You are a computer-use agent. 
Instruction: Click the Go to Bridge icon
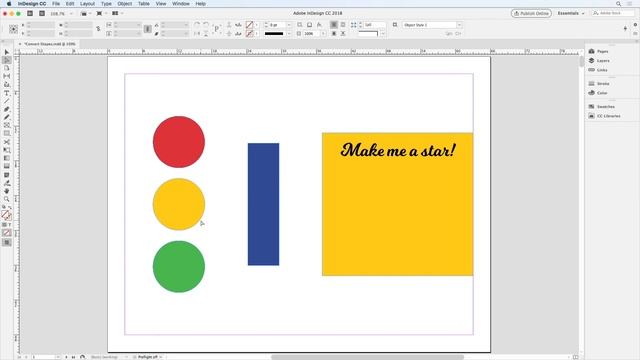click(x=30, y=13)
